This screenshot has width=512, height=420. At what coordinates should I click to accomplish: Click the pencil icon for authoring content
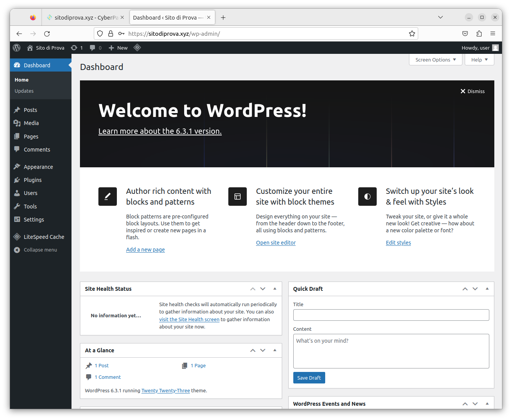click(108, 197)
